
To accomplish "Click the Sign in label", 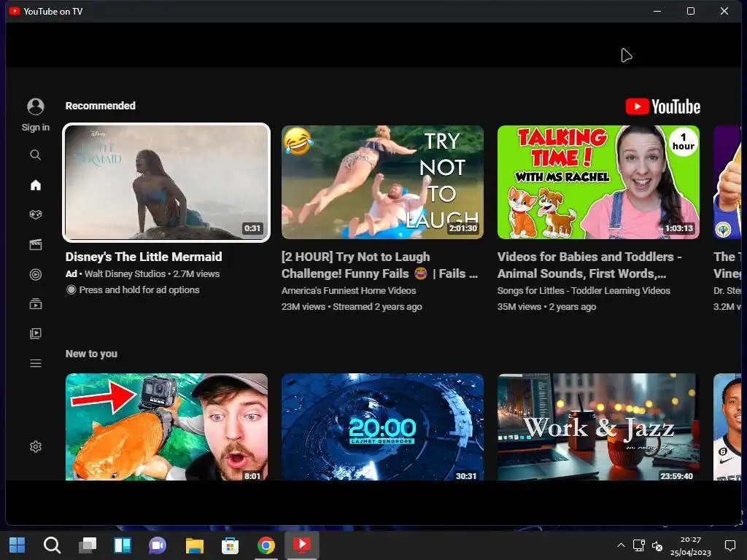I will click(x=36, y=128).
